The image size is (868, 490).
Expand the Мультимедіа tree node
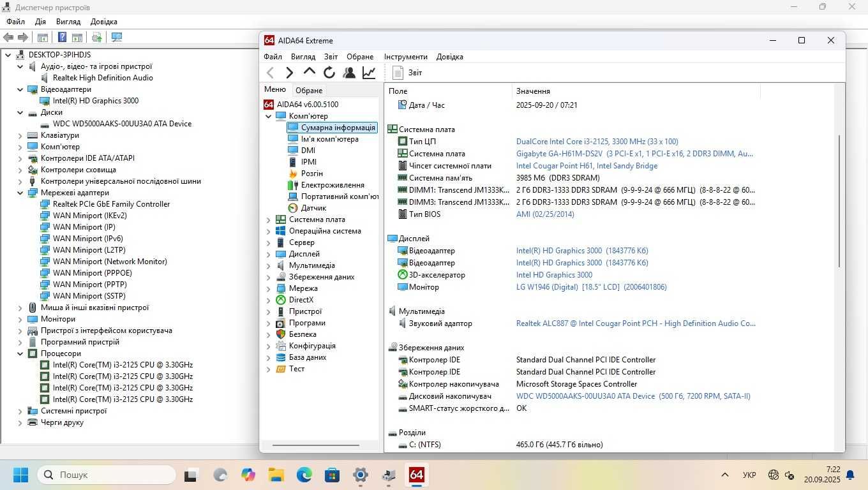(269, 265)
